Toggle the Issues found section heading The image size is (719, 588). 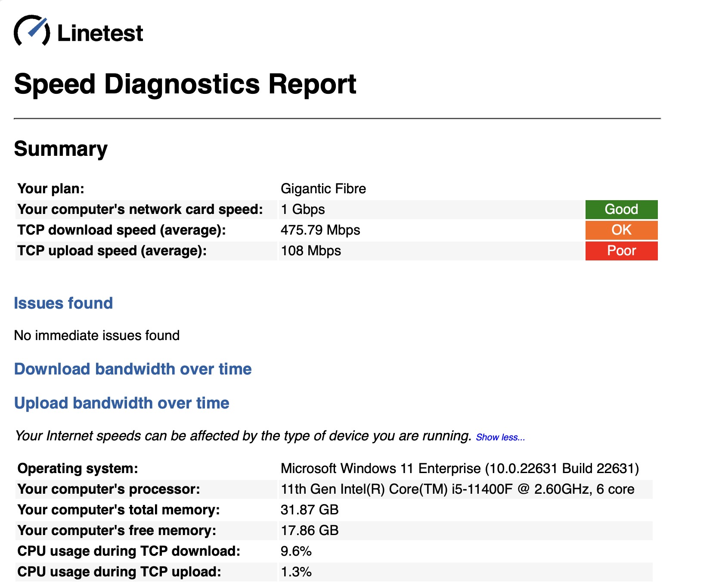(63, 303)
